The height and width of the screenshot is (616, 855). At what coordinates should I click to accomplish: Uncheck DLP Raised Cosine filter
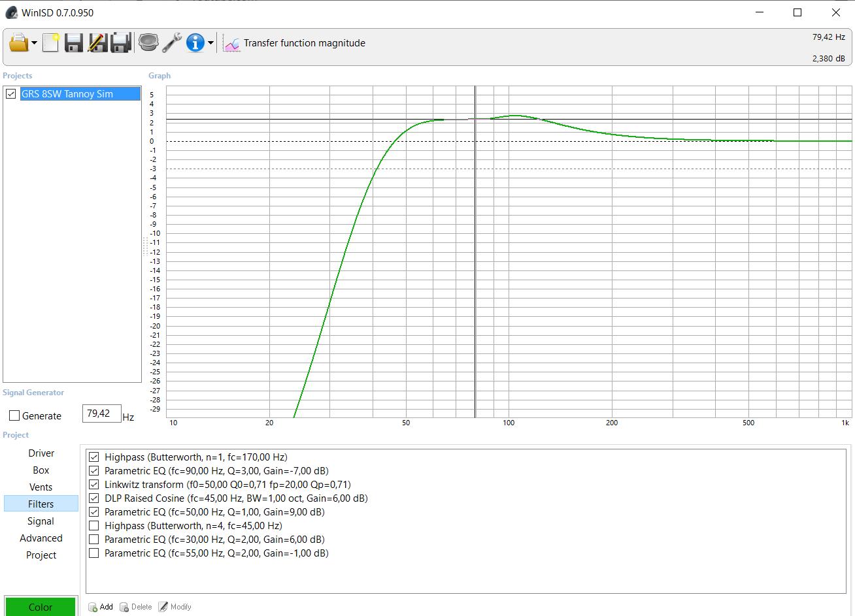point(94,498)
